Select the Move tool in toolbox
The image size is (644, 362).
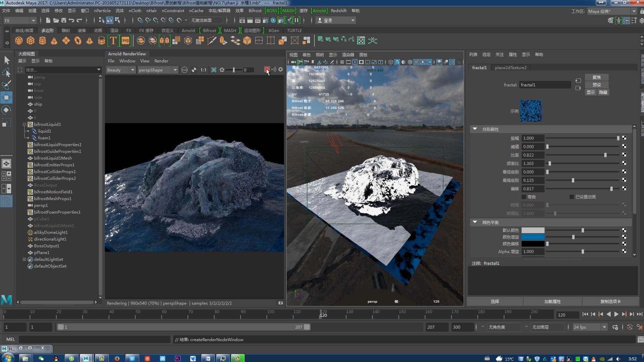(6, 98)
